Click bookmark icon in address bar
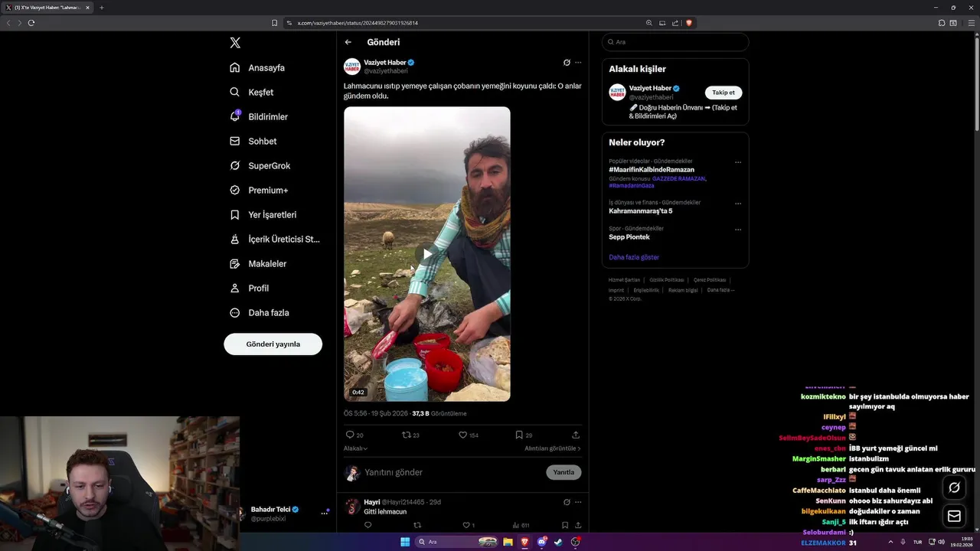The width and height of the screenshot is (980, 551). click(275, 23)
